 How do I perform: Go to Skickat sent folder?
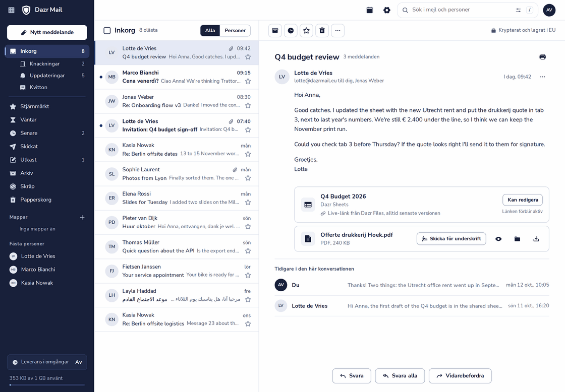click(47, 146)
